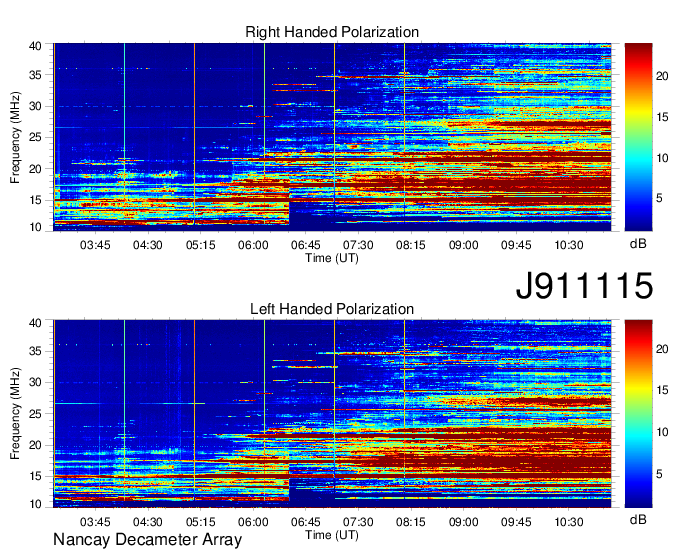Click "09:45" tick on Left Handed time axis
This screenshot has width=680, height=552.
click(x=516, y=522)
